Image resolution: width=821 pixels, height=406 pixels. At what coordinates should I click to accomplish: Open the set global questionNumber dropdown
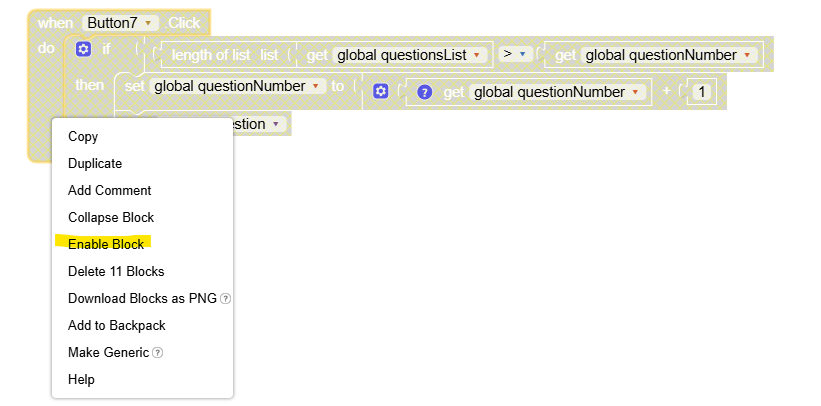(317, 86)
